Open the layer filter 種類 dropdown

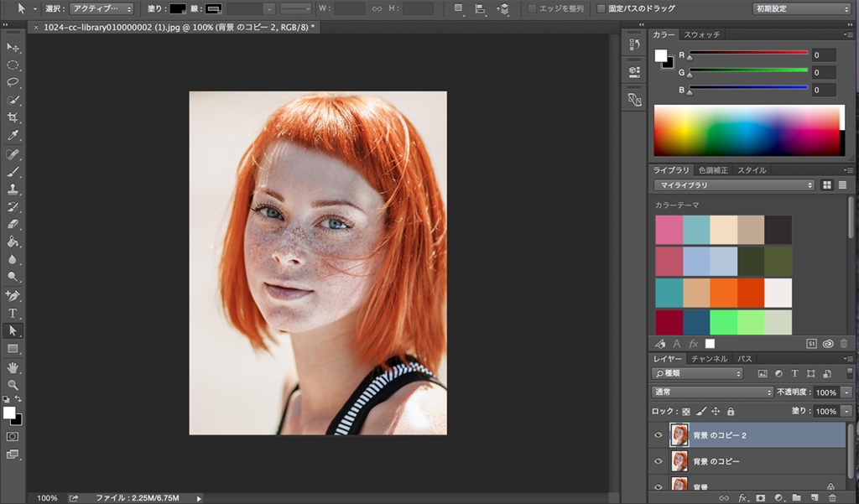click(697, 373)
